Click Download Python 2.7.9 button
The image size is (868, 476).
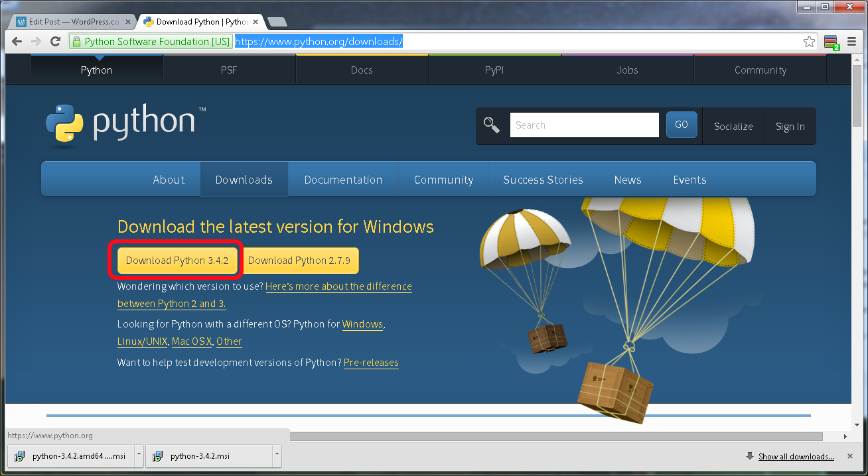[299, 261]
